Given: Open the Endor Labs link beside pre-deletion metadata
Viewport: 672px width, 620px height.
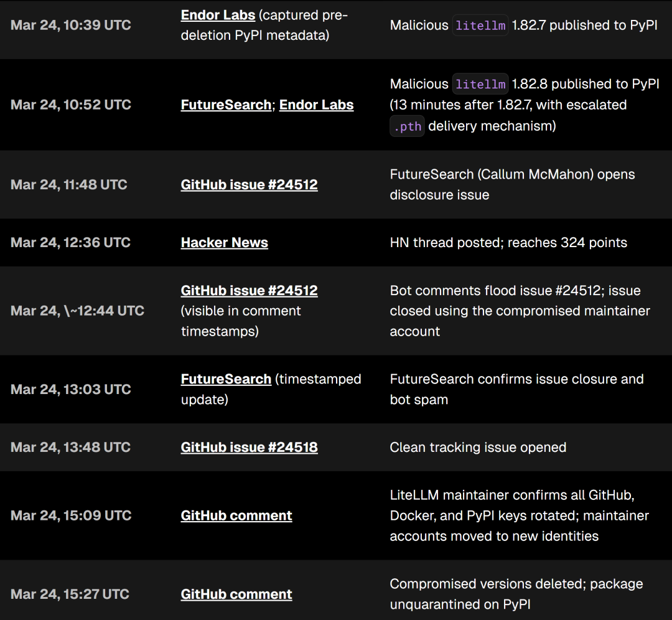Looking at the screenshot, I should (218, 15).
